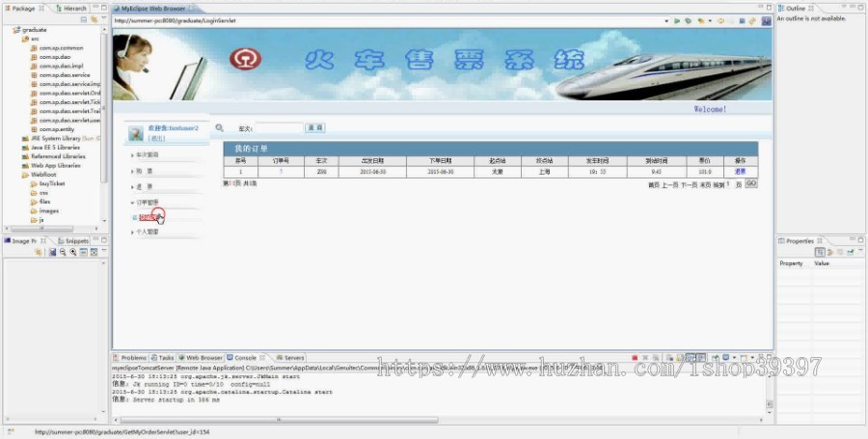Select Java EE 5 Libraries node
Screen dimensions: 868x439
(51, 148)
